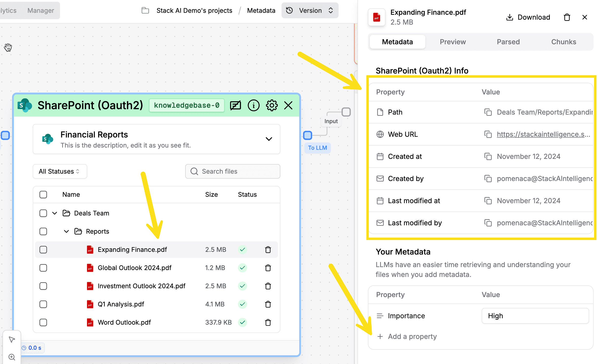Select Global Outlook 2024.pdf checkbox

coord(43,268)
